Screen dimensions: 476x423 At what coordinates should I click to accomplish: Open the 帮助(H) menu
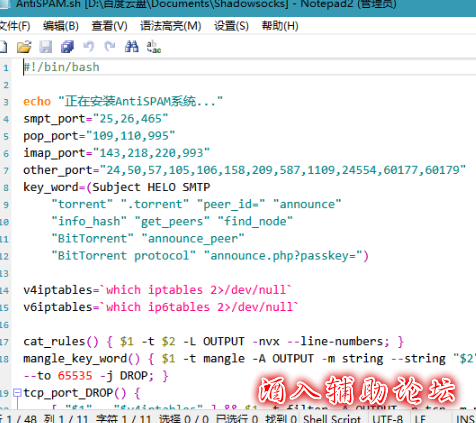pyautogui.click(x=280, y=26)
